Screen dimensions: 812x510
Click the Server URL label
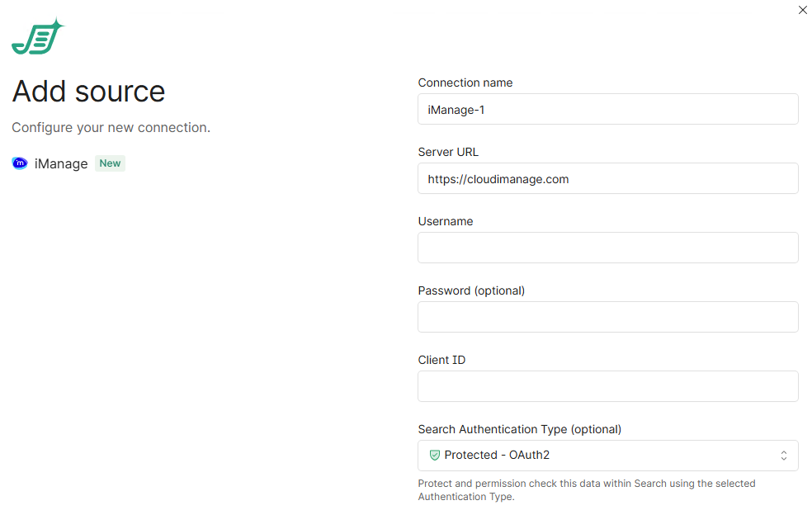(x=447, y=152)
